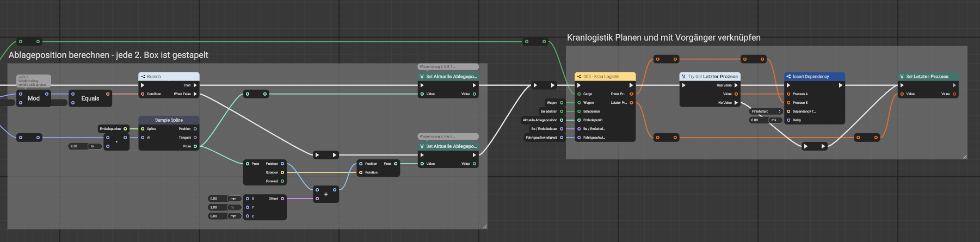980x242 pixels.
Task: Click the Sample Spline Tangent output pin
Action: click(x=195, y=138)
